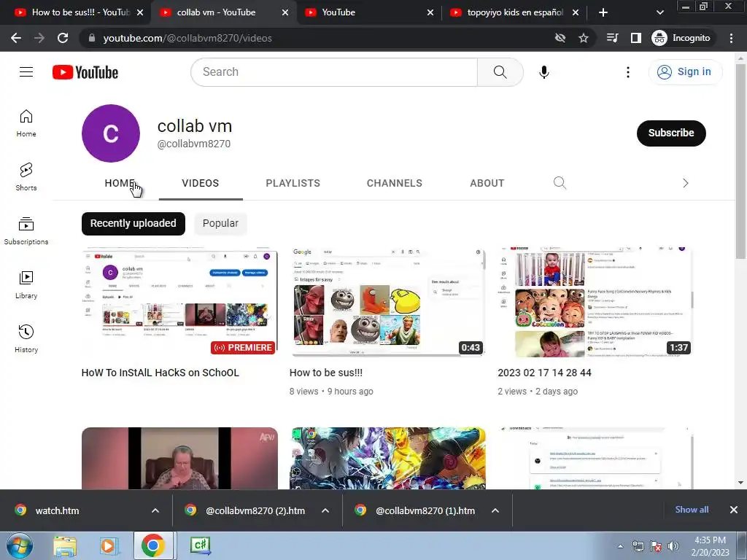
Task: Click the C# application taskbar icon
Action: click(201, 545)
